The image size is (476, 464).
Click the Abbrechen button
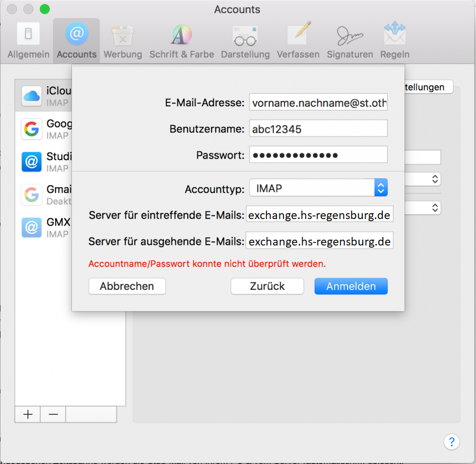coord(127,286)
